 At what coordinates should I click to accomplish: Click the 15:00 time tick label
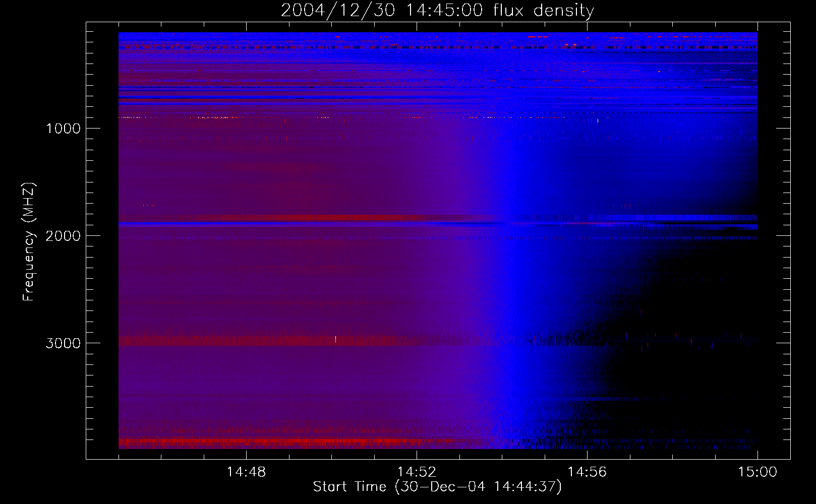[x=757, y=472]
